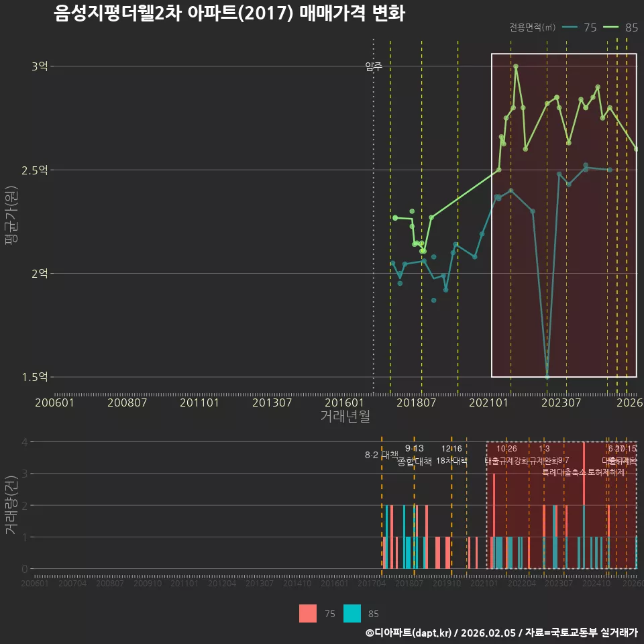Screen dimensions: 644x644
Task: Click the '1·3' policy date label
Action: click(544, 449)
